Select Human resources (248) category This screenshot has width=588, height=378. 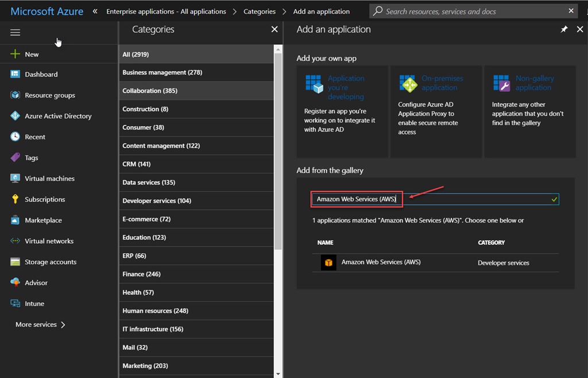coord(196,311)
